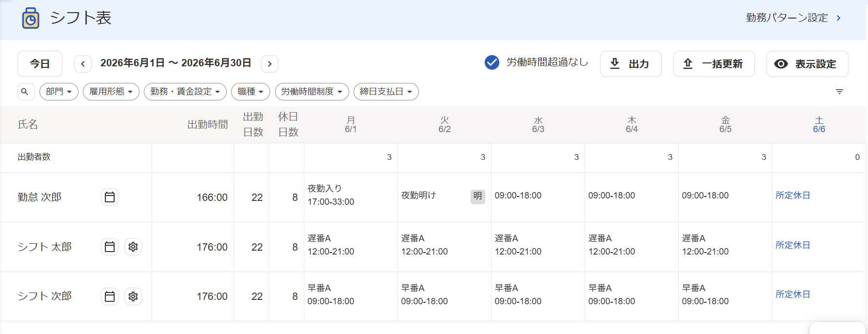Screen dimensions: 868x334
Task: Click the 出勤者数 row label
Action: [x=34, y=157]
